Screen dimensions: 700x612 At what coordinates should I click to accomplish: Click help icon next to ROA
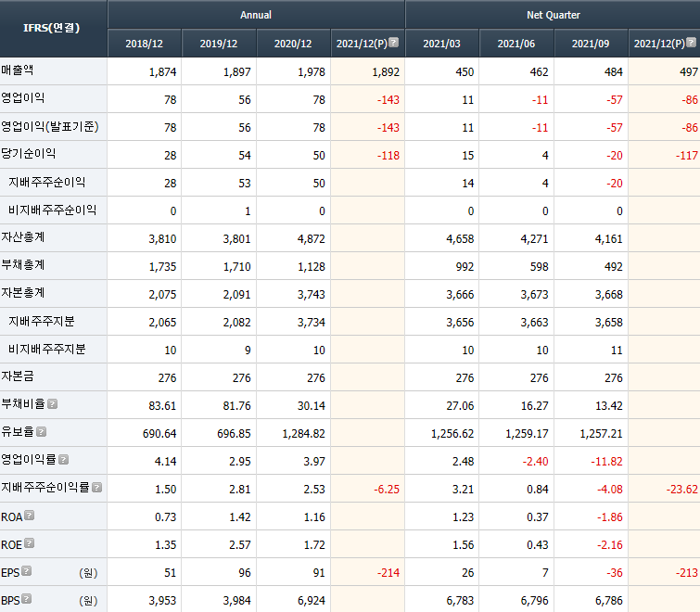(29, 516)
